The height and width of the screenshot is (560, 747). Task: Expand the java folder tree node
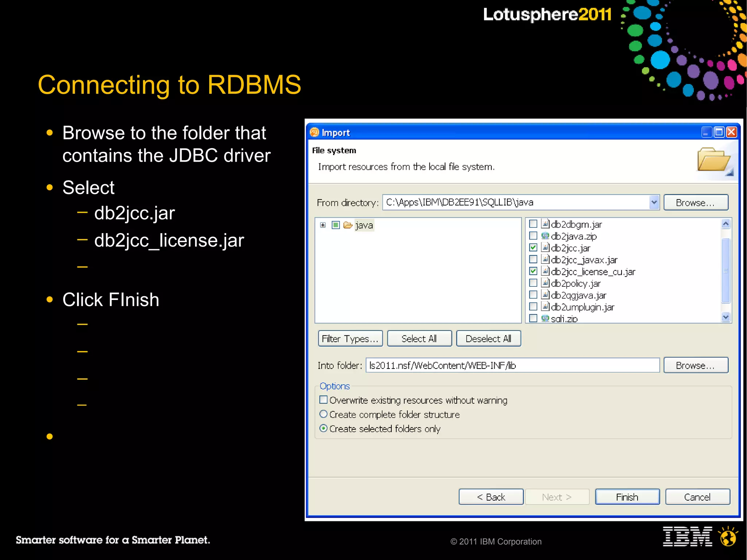323,225
